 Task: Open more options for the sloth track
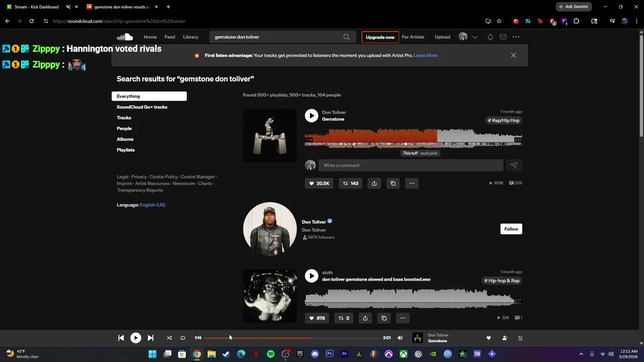click(x=403, y=318)
